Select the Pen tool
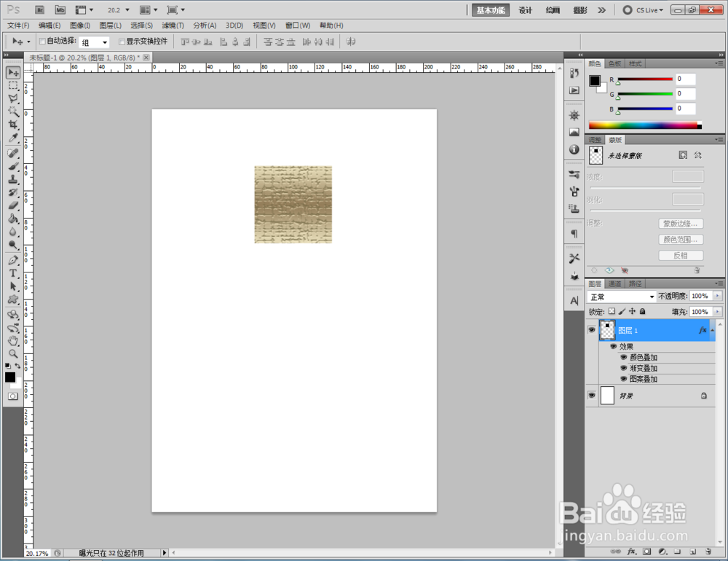 [13, 260]
